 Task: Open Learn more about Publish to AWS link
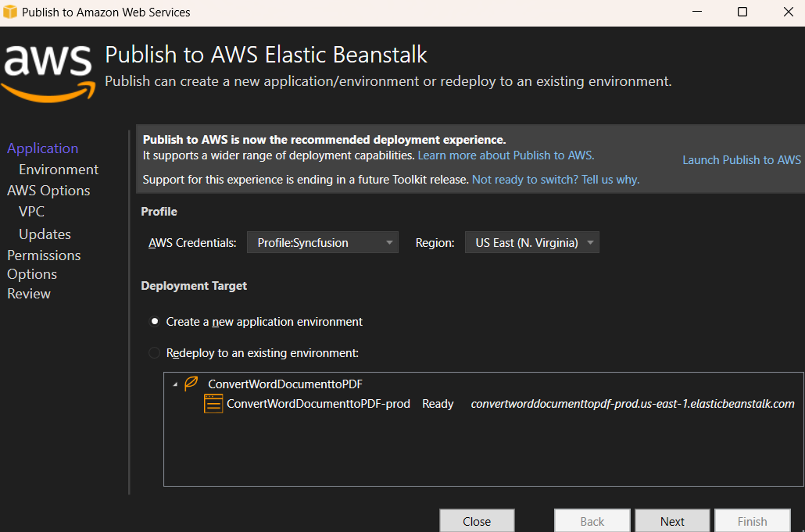506,155
